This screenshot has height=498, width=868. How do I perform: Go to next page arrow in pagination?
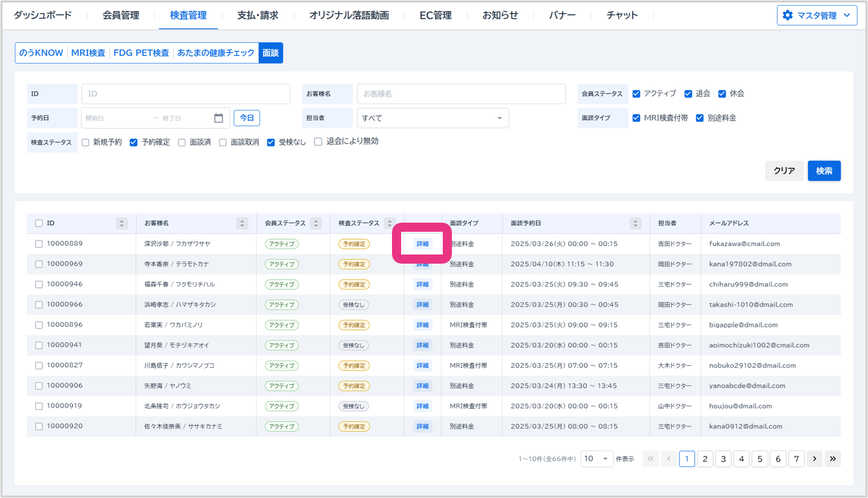(814, 459)
